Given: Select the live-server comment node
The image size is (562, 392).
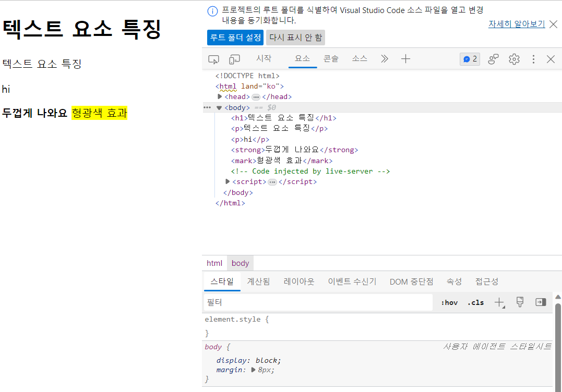Looking at the screenshot, I should [x=310, y=171].
